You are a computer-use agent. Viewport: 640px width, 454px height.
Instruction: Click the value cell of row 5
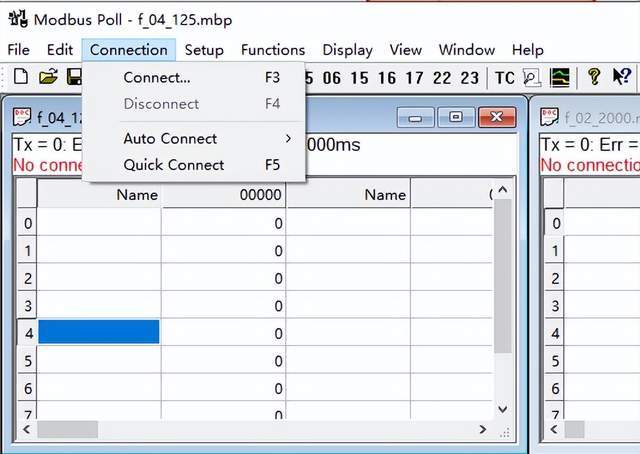coord(224,361)
